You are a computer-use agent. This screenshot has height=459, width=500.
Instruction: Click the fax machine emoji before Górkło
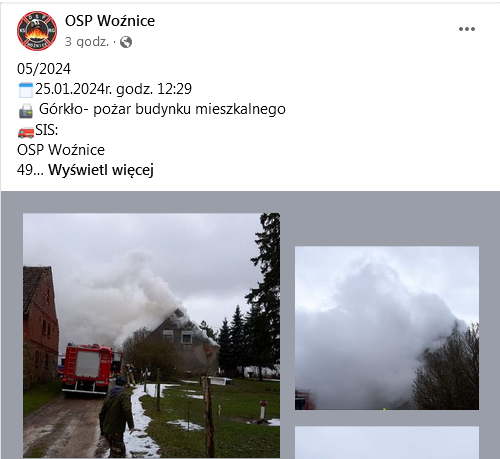coord(26,111)
